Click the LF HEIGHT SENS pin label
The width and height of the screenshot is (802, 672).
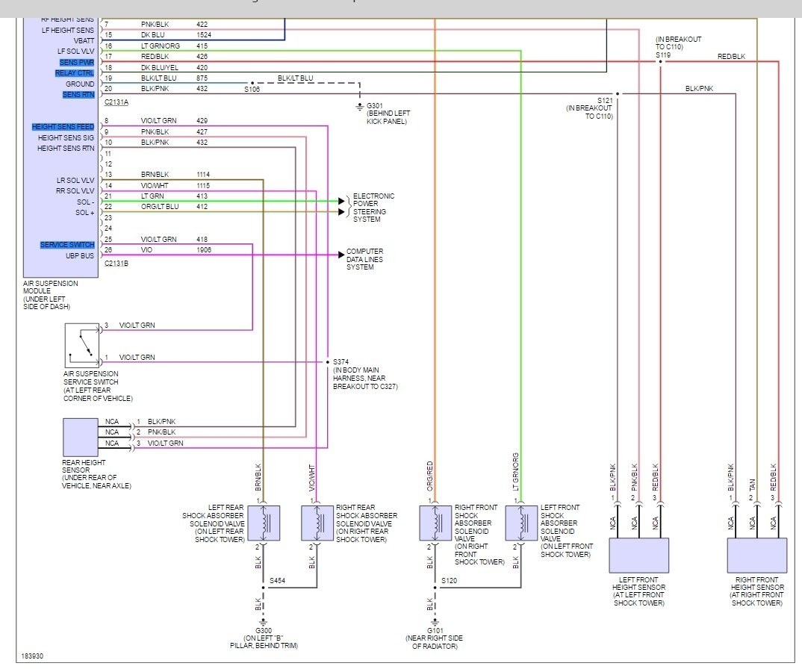pyautogui.click(x=68, y=30)
